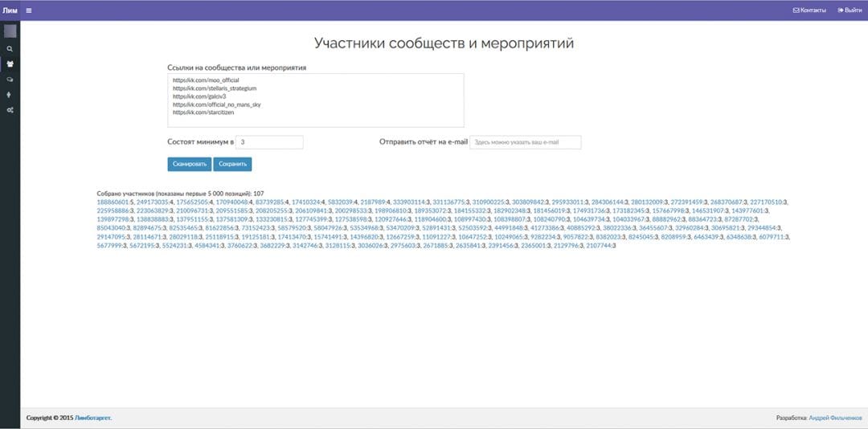Image resolution: width=868 pixels, height=429 pixels.
Task: Open participant ID 303809842
Action: pyautogui.click(x=529, y=202)
